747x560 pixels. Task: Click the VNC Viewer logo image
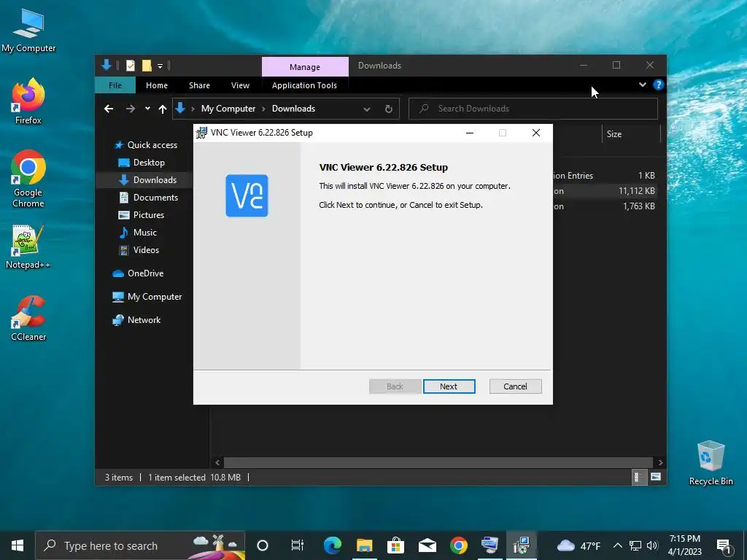(x=247, y=195)
